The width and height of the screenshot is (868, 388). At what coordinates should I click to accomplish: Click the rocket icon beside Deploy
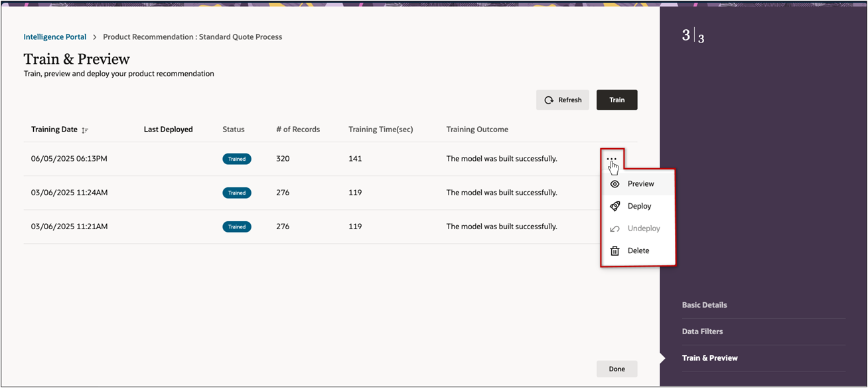point(615,207)
